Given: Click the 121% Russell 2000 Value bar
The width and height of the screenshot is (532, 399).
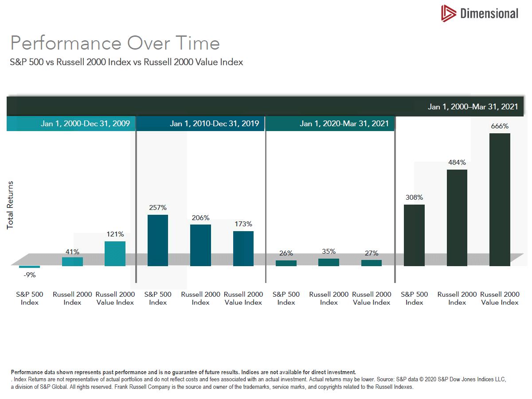Looking at the screenshot, I should [115, 254].
